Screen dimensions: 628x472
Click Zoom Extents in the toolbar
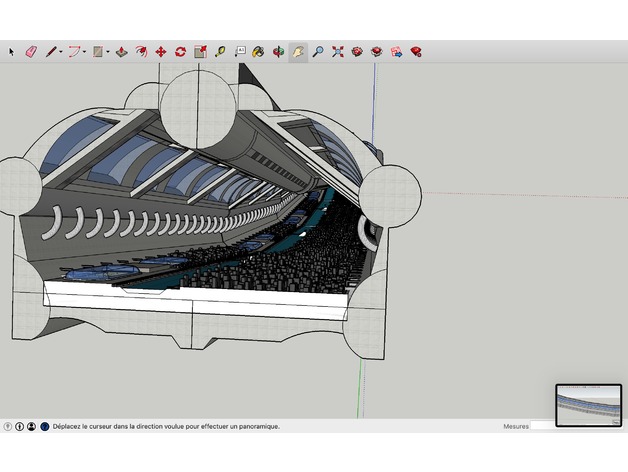[337, 51]
